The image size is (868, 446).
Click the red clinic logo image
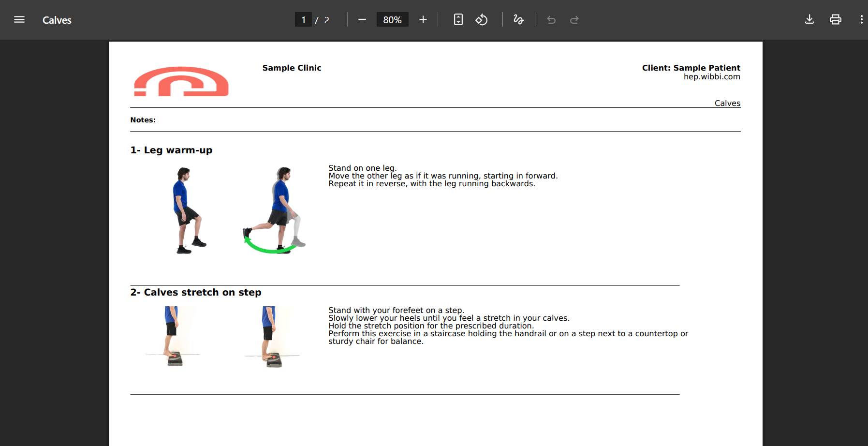[181, 81]
